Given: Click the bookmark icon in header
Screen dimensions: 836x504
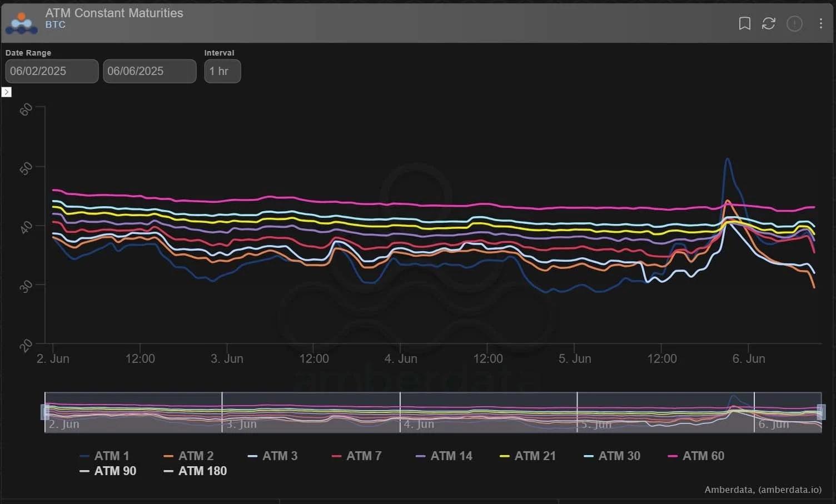Looking at the screenshot, I should click(744, 23).
